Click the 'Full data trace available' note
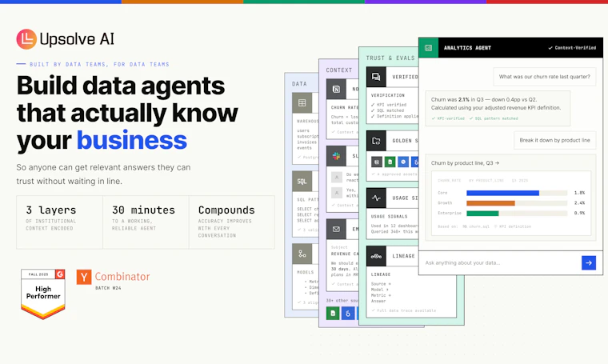Screen dimensions: 608x364 click(x=404, y=310)
